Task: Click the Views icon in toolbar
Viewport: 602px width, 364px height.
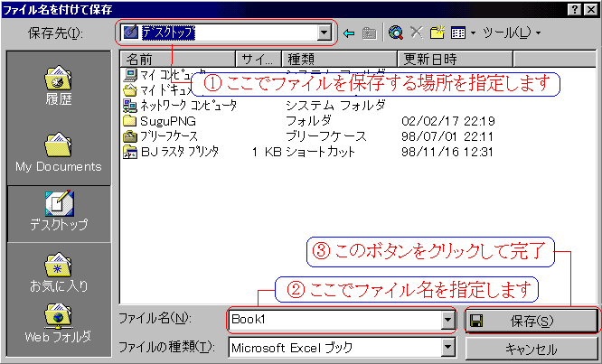Action: pos(458,33)
